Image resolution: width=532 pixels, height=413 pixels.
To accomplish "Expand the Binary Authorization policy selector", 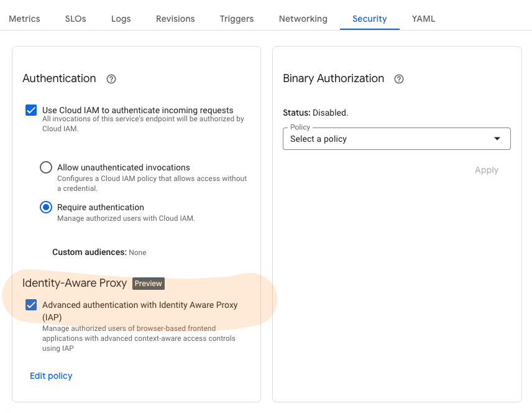I will (x=397, y=138).
